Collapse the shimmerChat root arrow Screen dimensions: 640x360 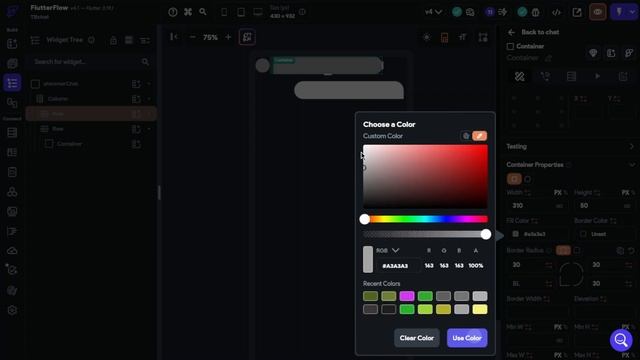point(149,84)
